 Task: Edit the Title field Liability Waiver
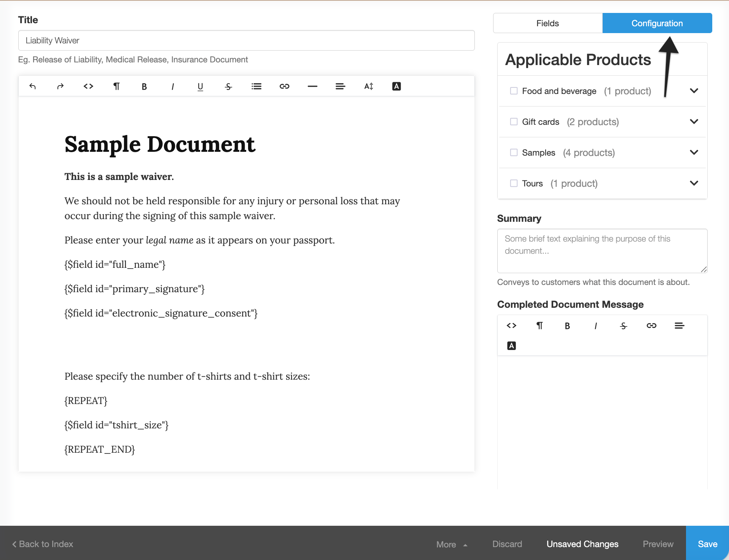pyautogui.click(x=246, y=40)
